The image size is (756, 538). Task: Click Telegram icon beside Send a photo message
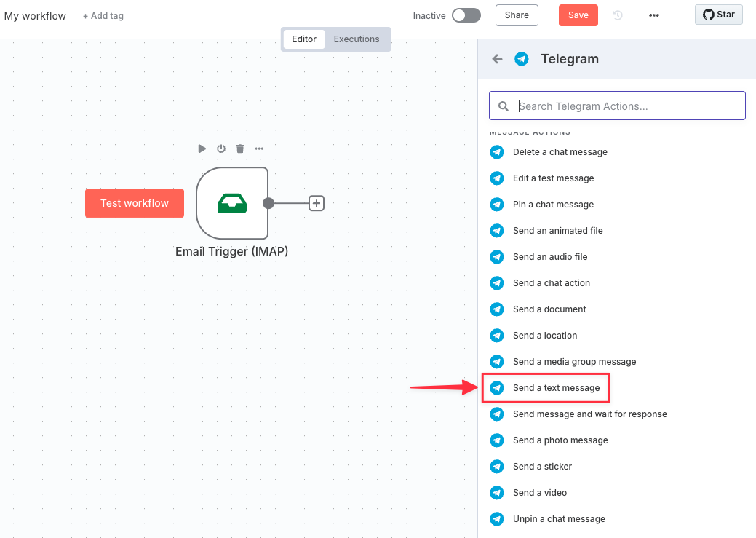pos(497,440)
